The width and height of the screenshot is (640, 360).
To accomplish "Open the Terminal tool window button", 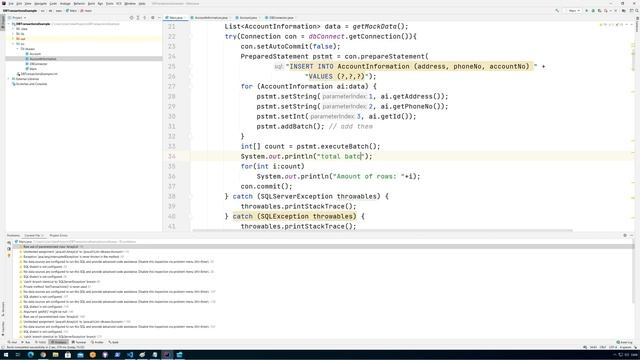I will coord(79,342).
